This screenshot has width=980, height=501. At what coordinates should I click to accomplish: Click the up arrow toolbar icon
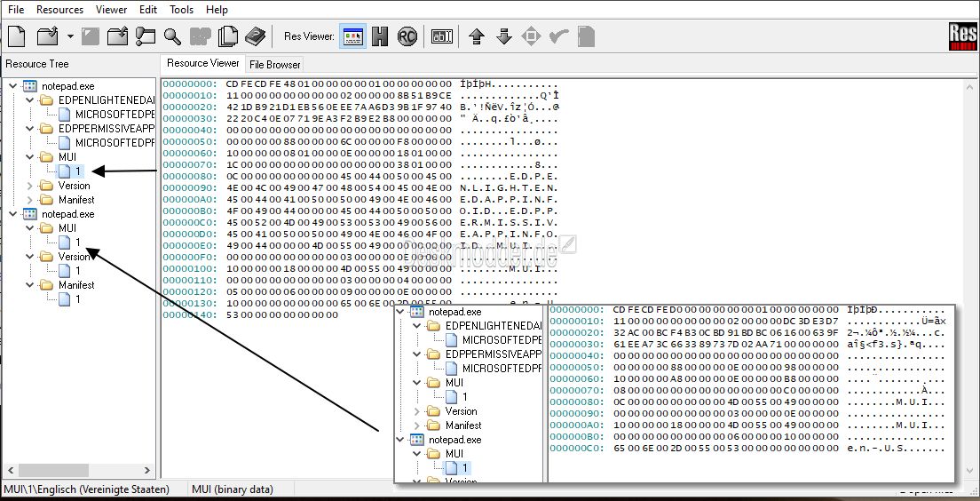(x=477, y=36)
